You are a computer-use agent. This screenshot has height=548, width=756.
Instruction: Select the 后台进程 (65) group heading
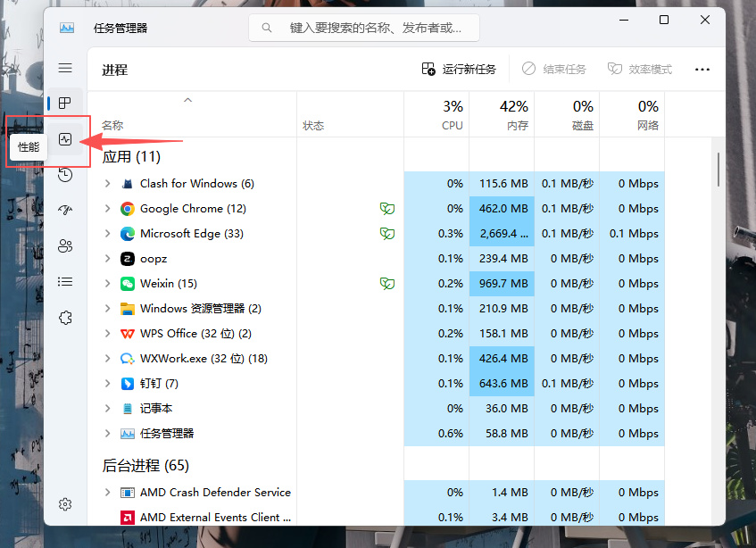145,466
